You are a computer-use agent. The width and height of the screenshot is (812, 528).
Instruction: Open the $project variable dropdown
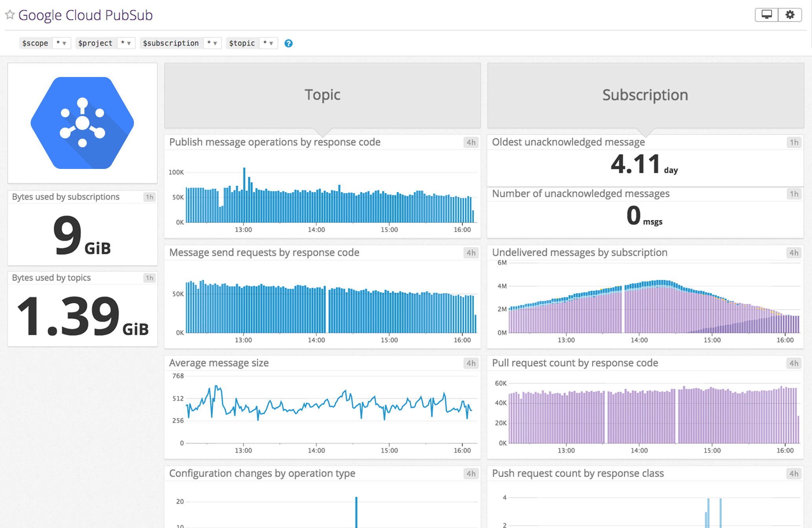126,43
